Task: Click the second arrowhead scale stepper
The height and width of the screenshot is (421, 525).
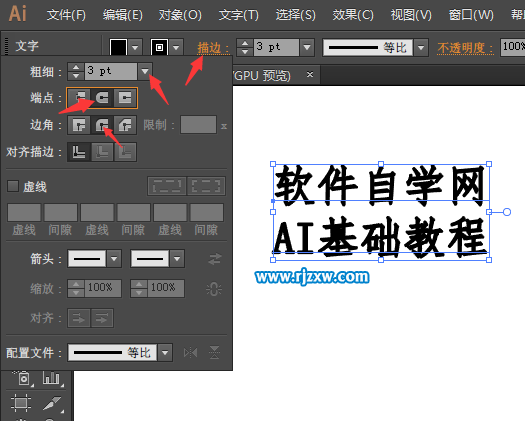Action: [139, 288]
